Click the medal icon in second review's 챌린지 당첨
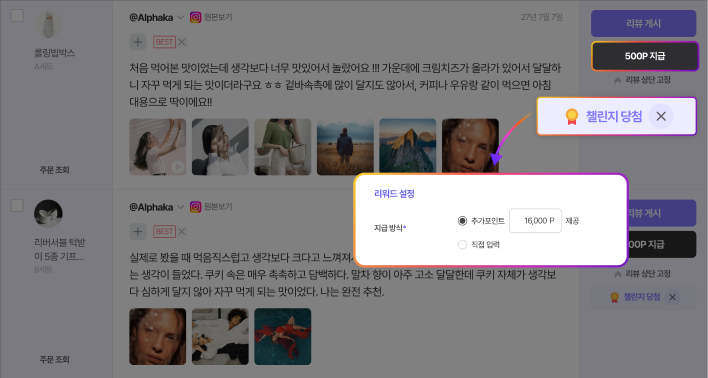708x378 pixels. point(614,297)
